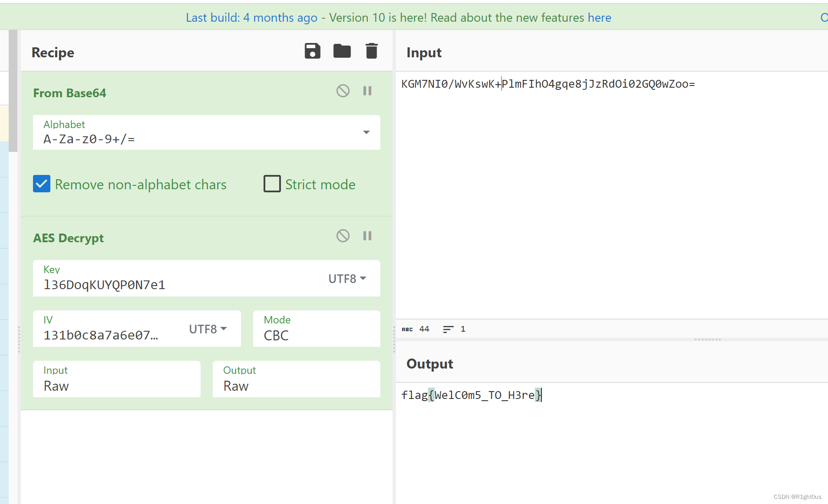Viewport: 828px width, 504px height.
Task: Load a recipe using the folder icon
Action: (x=342, y=51)
